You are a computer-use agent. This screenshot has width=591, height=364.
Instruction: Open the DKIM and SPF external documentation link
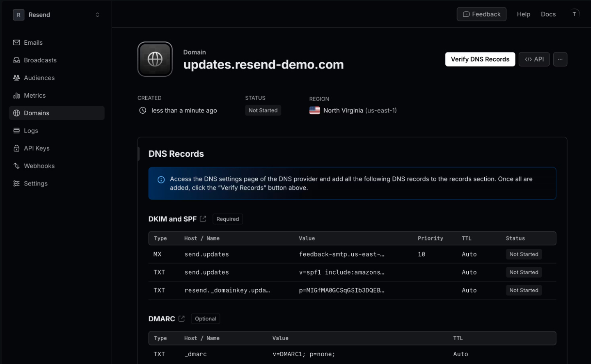[x=203, y=219]
